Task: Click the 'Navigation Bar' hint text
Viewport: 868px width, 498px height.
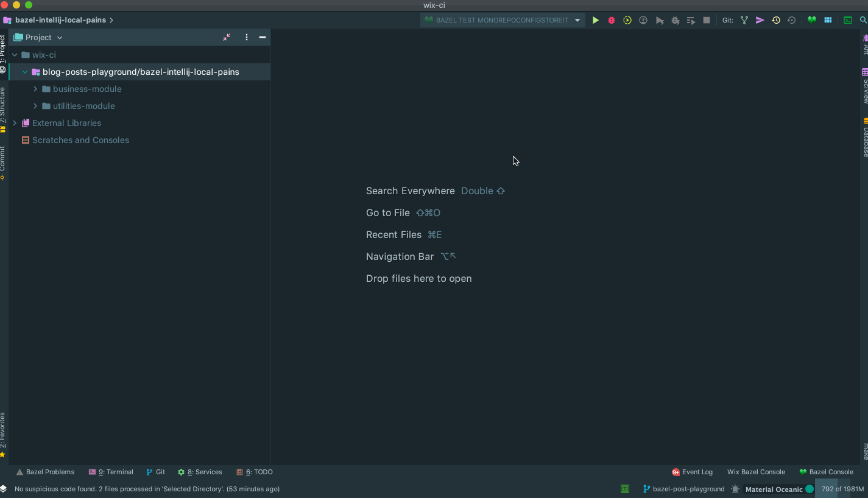Action: 400,256
